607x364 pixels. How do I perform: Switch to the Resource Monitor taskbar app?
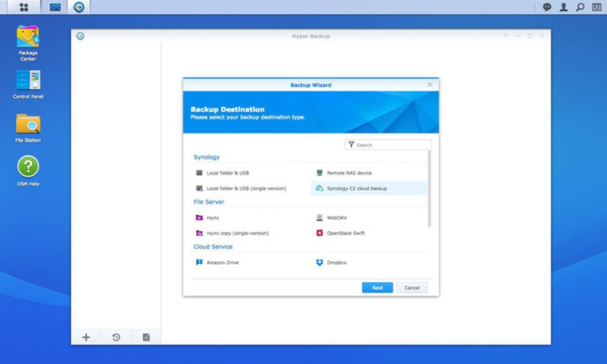tap(55, 7)
